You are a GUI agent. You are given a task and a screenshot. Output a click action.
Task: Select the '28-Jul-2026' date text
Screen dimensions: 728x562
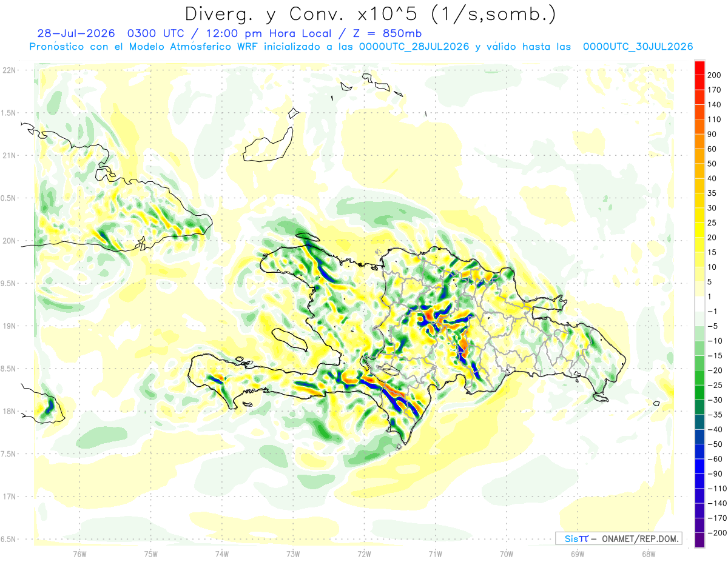pos(75,33)
